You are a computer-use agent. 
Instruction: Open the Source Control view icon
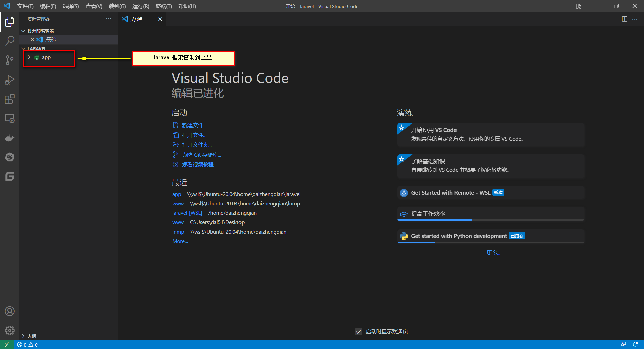point(10,60)
